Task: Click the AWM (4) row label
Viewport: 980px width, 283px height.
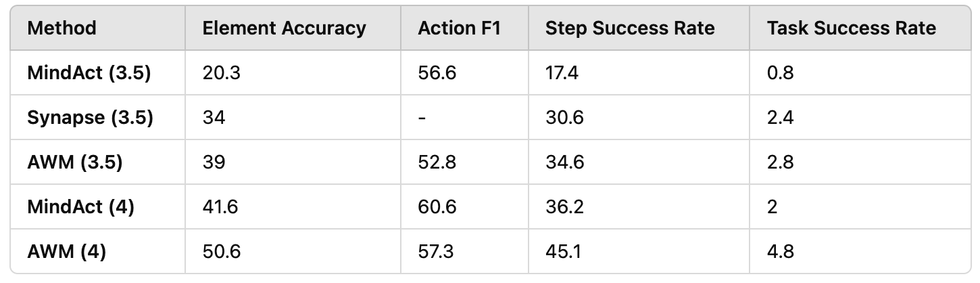Action: point(66,252)
